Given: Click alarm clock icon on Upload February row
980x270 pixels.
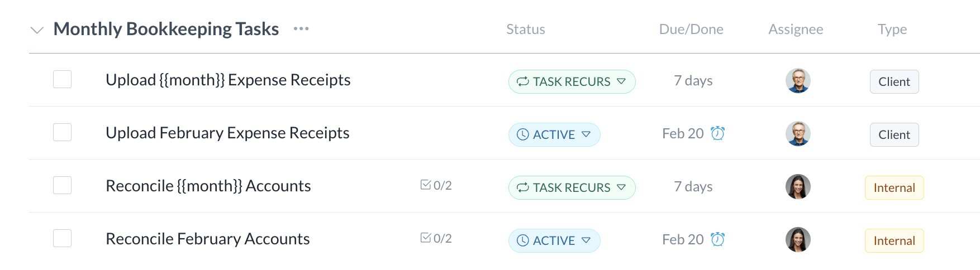Looking at the screenshot, I should 717,133.
